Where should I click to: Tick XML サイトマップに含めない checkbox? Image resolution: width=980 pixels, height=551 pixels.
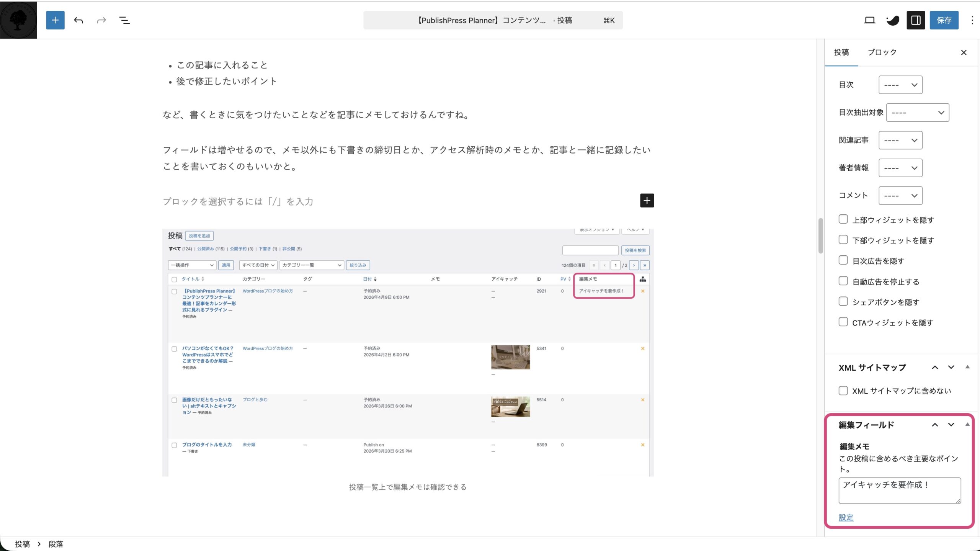[x=843, y=391]
